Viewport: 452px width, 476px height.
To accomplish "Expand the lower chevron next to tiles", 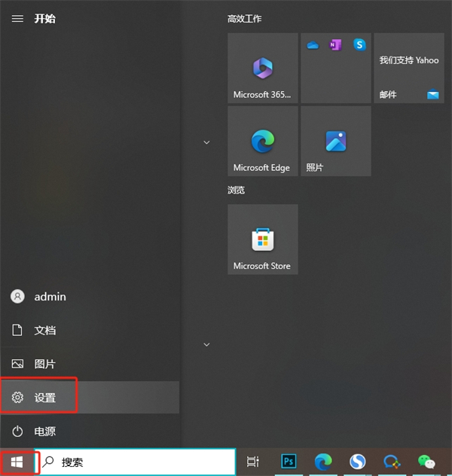I will coord(206,344).
